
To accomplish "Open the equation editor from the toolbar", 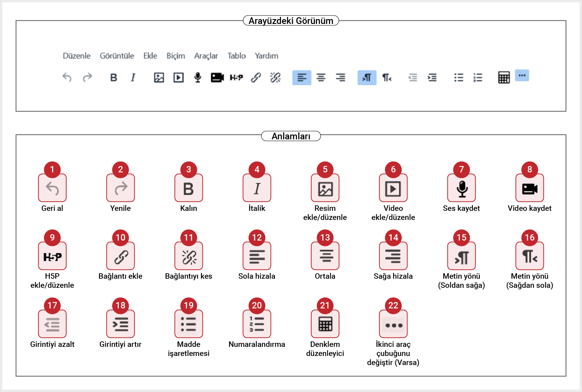I will pos(504,78).
